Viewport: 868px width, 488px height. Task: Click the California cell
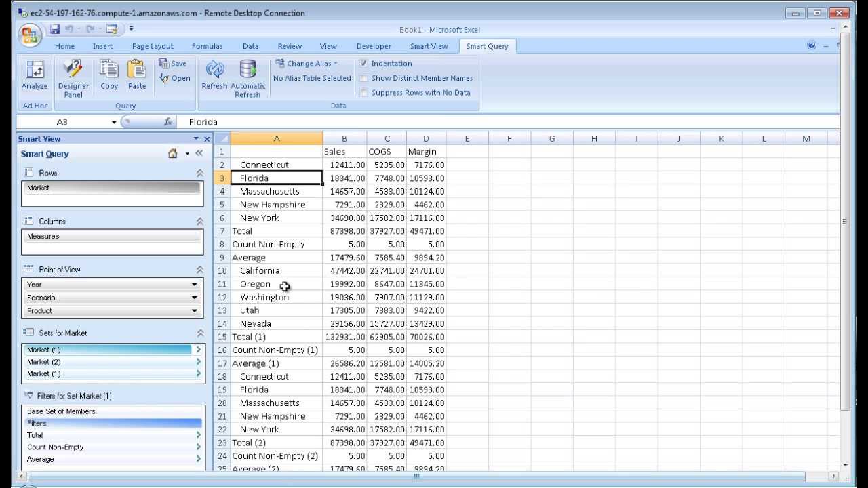(277, 270)
